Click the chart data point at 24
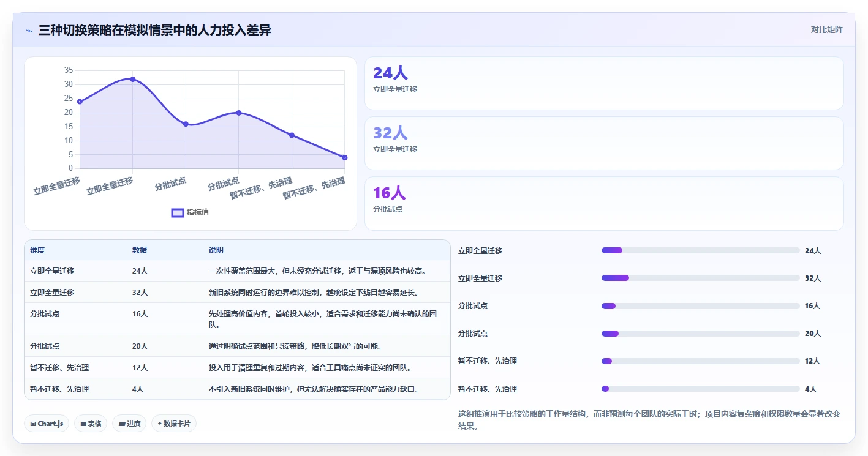The width and height of the screenshot is (868, 456). (x=80, y=102)
